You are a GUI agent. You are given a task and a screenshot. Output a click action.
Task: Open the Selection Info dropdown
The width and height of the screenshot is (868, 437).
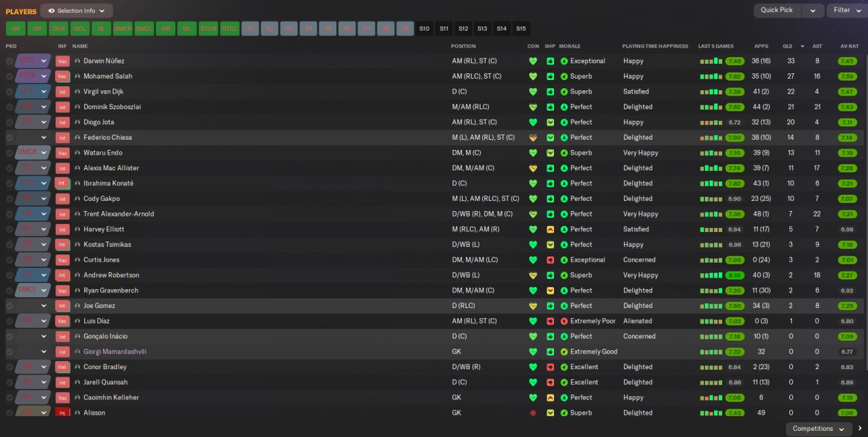pos(77,11)
